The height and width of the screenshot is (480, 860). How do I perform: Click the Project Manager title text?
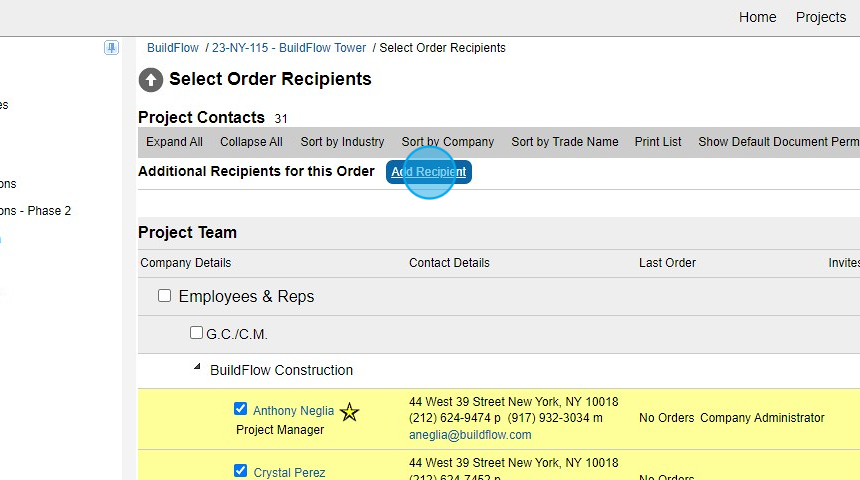tap(280, 430)
